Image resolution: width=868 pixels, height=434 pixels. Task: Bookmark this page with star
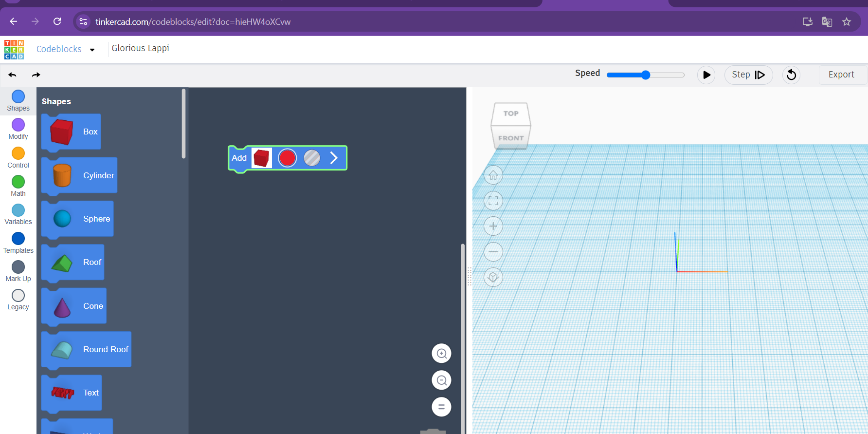tap(847, 22)
